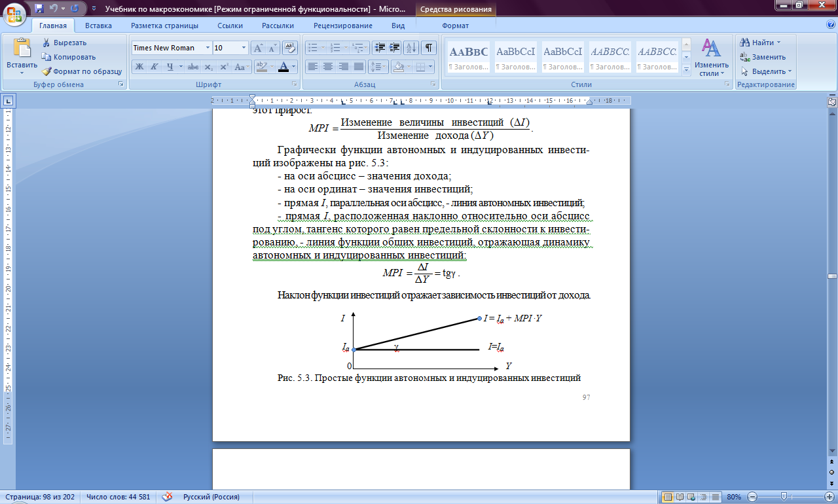Clear formatting with eraser icon

coord(290,48)
